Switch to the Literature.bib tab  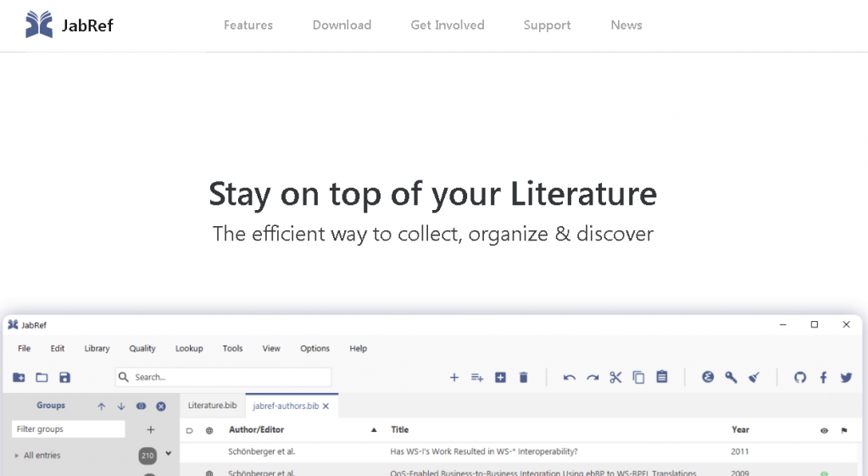(x=212, y=405)
